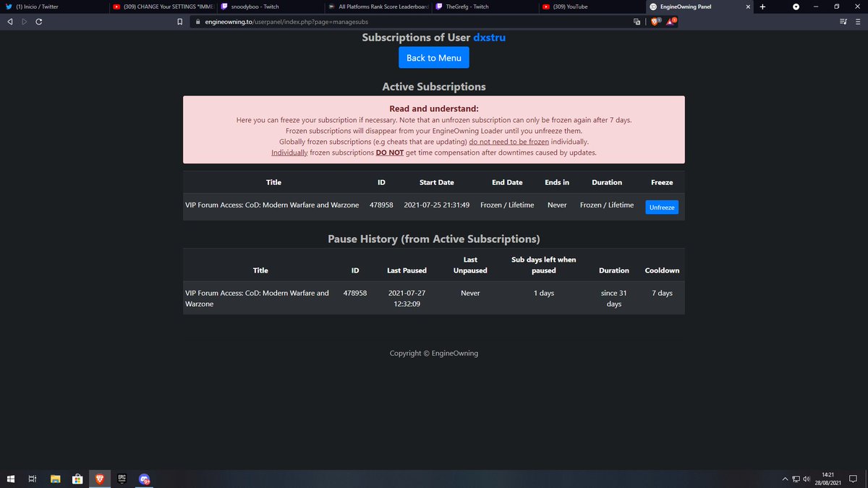Open Brave Shields lion icon
The image size is (868, 488).
click(655, 22)
